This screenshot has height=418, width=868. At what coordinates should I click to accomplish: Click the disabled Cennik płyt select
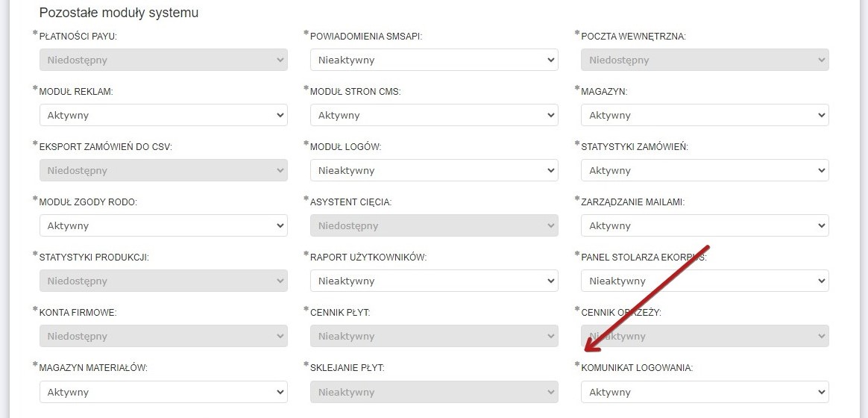pyautogui.click(x=434, y=336)
